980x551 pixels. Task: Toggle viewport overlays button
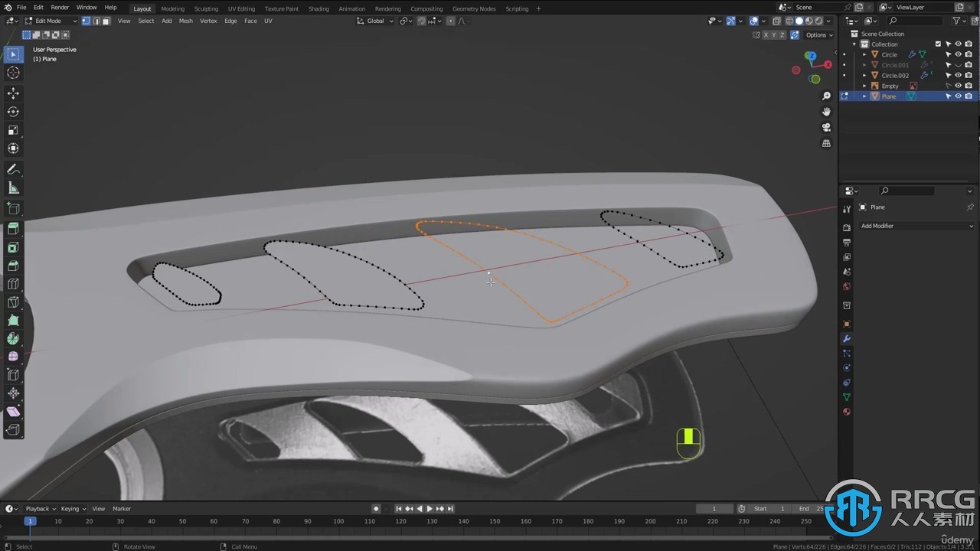(x=754, y=21)
